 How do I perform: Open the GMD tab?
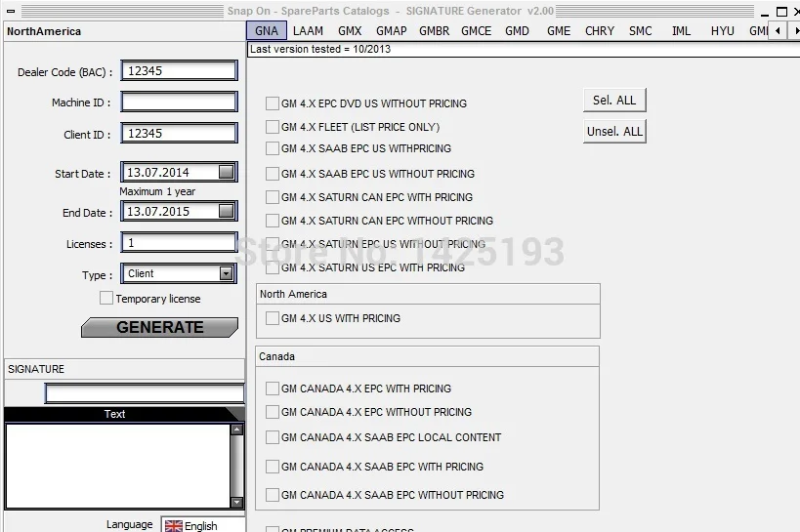tap(517, 30)
